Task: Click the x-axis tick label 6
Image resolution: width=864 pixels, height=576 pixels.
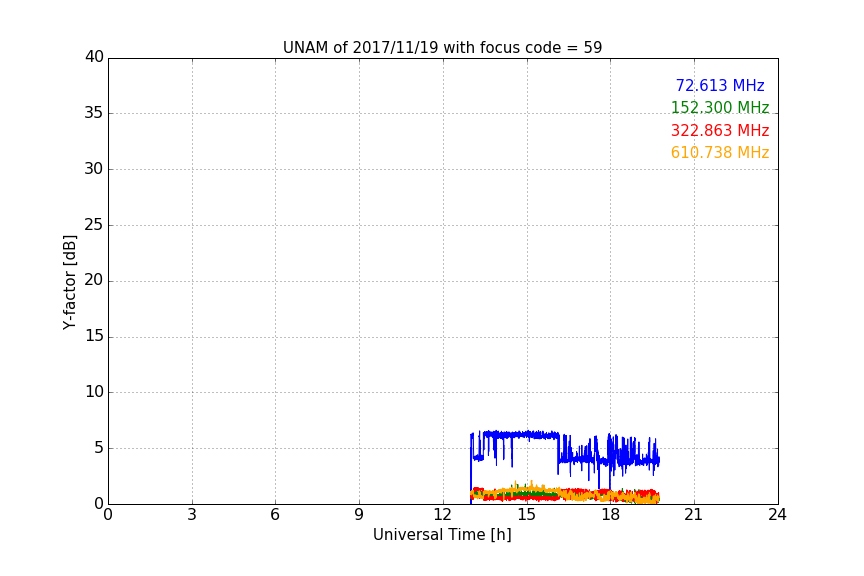Action: (275, 515)
